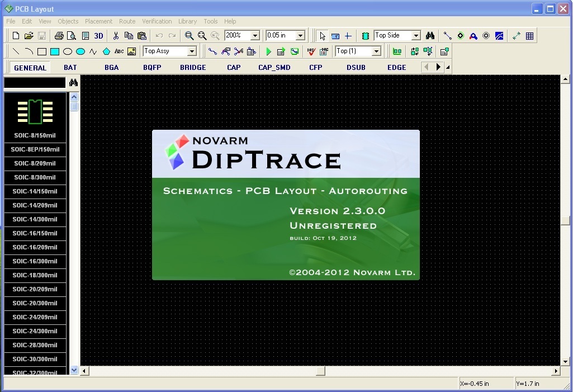573x392 pixels.
Task: Click the horizontal scrollbar thumb below the canvas
Action: coord(320,371)
